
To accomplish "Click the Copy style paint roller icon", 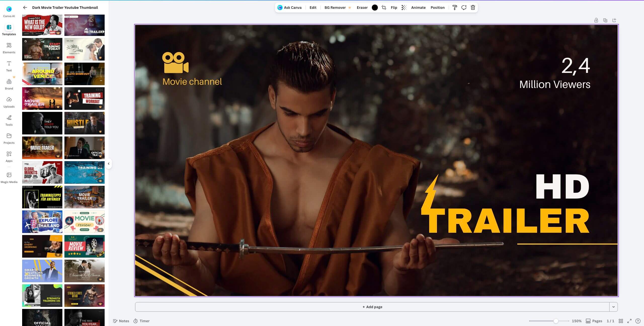I will (x=455, y=8).
